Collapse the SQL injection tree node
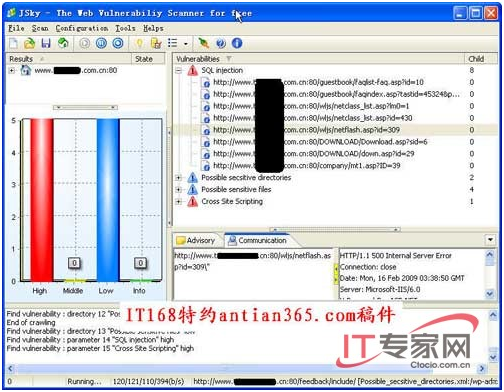504x392 pixels. [179, 70]
